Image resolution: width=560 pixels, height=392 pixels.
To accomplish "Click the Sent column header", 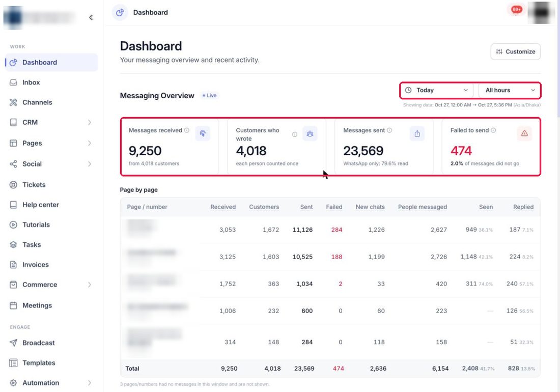I will coord(306,207).
